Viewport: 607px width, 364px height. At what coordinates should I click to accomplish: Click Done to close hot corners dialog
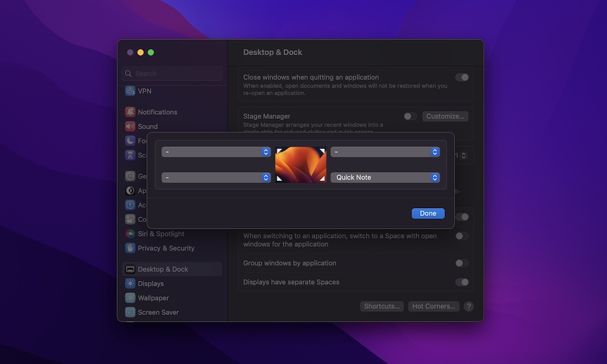coord(428,214)
